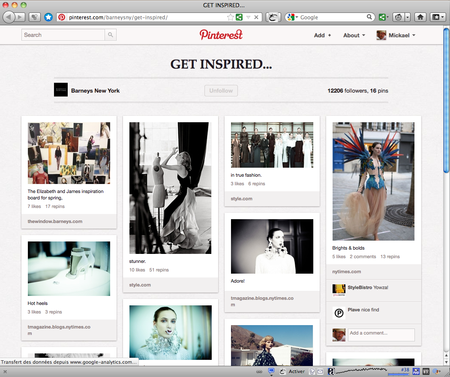Click the search magnifier in Google box
The height and width of the screenshot is (377, 450).
(x=369, y=17)
